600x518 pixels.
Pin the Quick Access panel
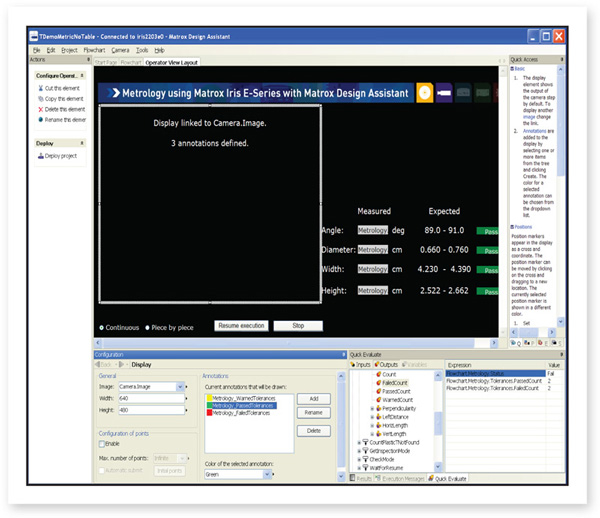click(x=562, y=59)
